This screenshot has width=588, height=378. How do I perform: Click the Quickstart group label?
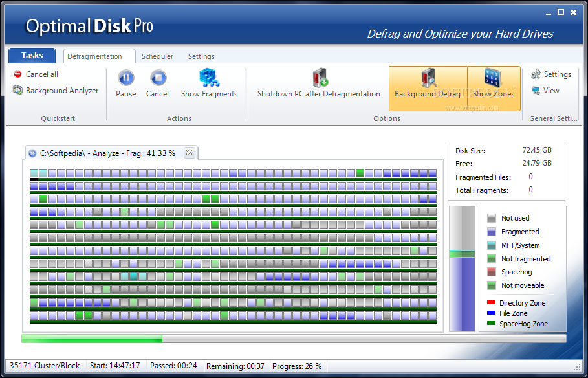pos(58,118)
